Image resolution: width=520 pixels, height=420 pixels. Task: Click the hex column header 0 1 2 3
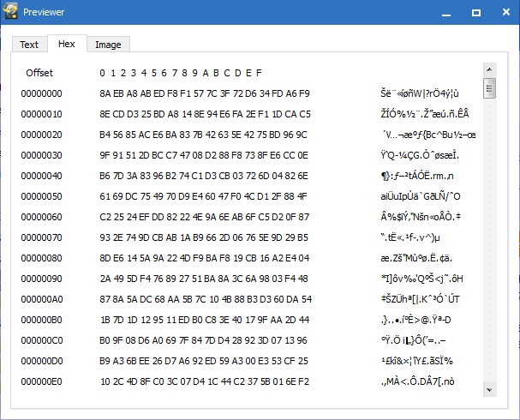coord(181,73)
